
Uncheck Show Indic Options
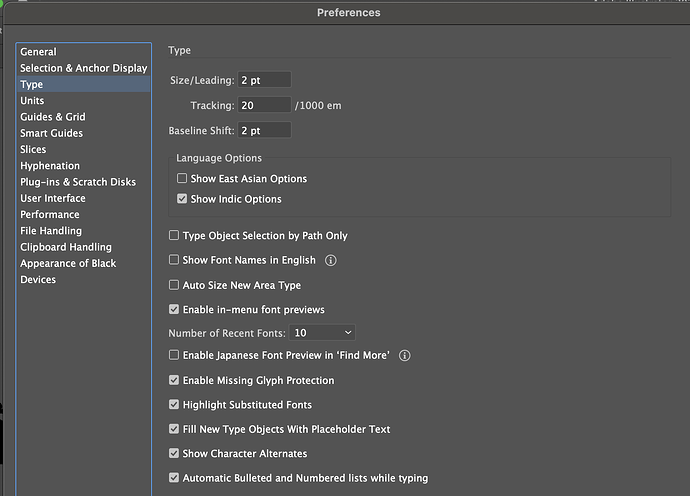click(x=182, y=199)
